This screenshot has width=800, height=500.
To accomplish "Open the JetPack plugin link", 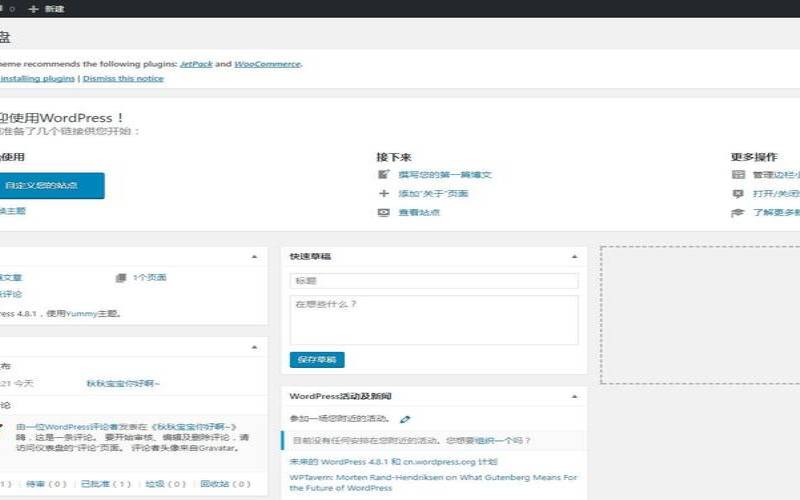I will coord(196,64).
